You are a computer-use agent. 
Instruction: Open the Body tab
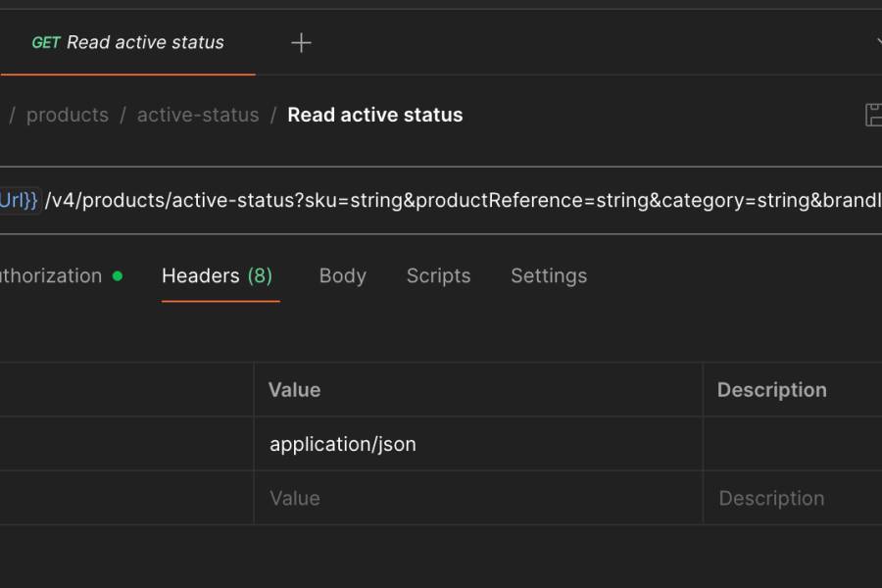click(x=342, y=275)
